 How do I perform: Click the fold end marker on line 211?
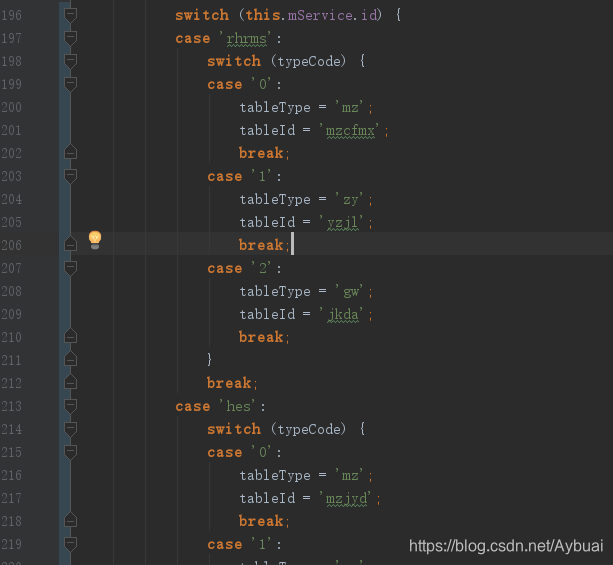pyautogui.click(x=70, y=359)
